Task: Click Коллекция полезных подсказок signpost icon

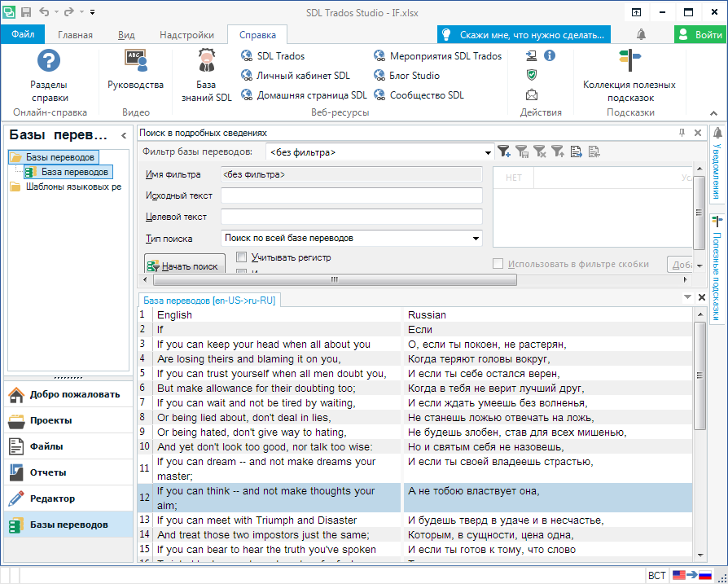Action: coord(629,61)
